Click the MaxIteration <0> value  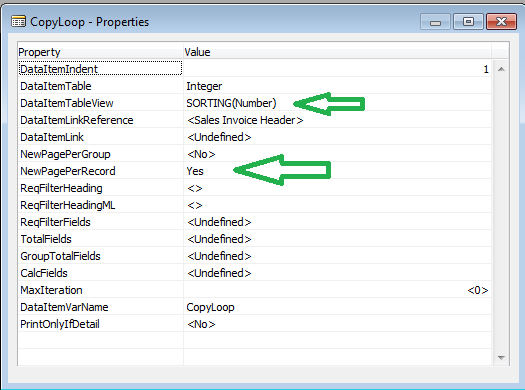(478, 290)
